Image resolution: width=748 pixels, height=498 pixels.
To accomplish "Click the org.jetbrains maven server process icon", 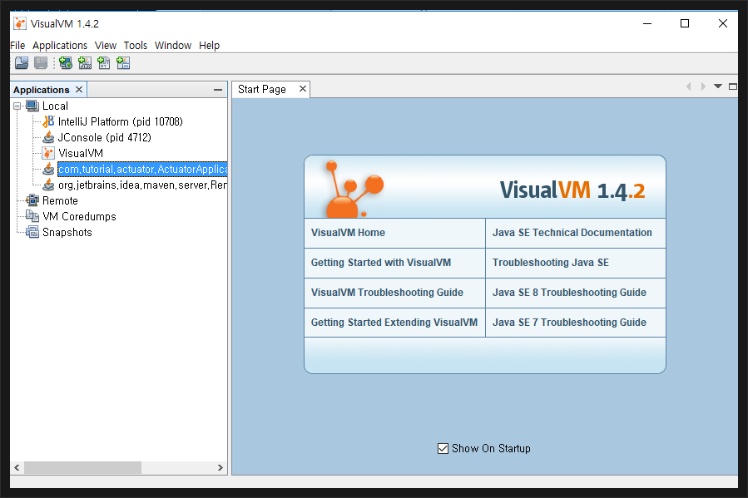I will pyautogui.click(x=48, y=185).
